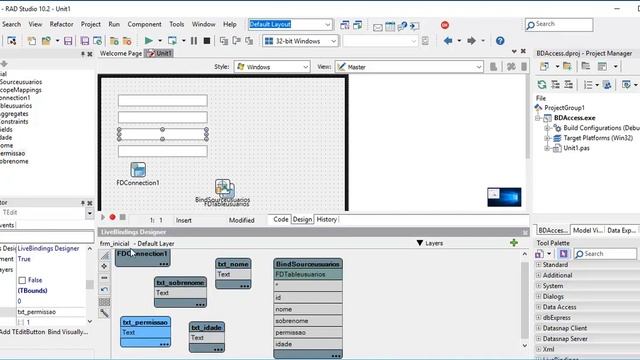Record a macro with the red circle
640x360 pixels.
[x=112, y=217]
